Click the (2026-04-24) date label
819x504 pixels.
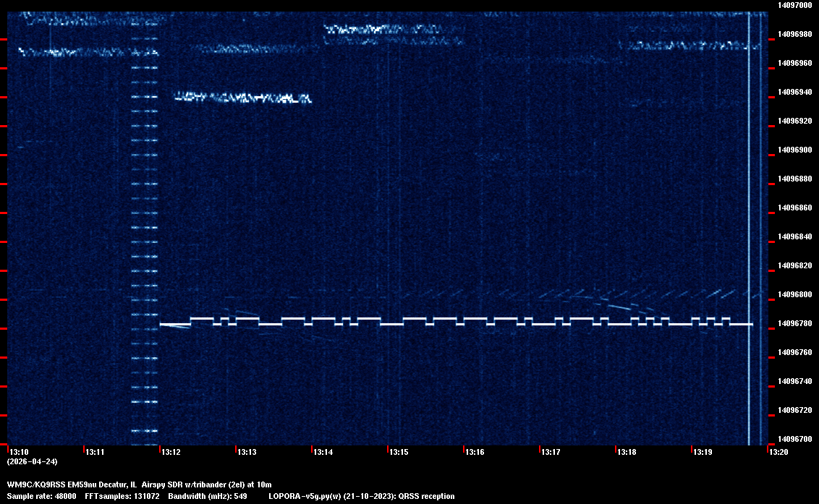tap(32, 461)
